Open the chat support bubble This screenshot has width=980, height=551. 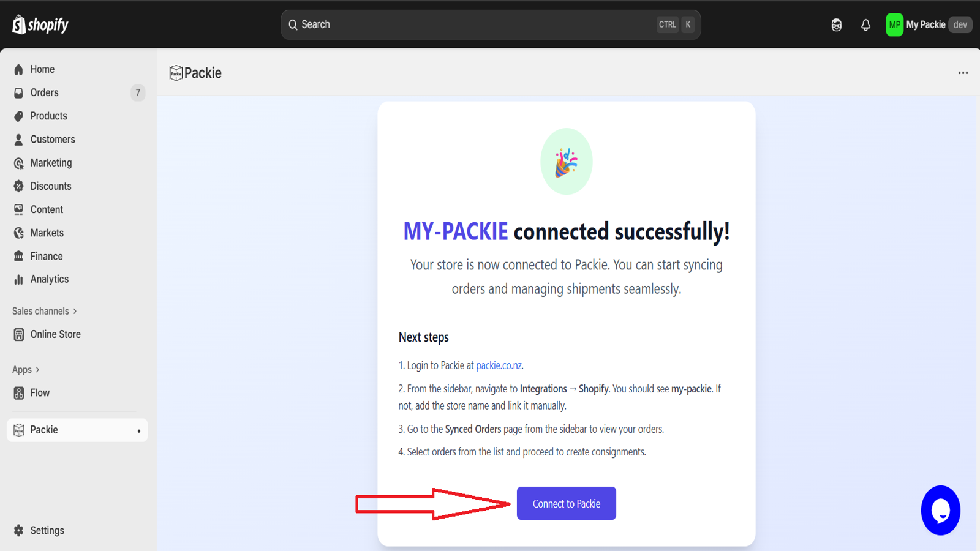coord(941,510)
